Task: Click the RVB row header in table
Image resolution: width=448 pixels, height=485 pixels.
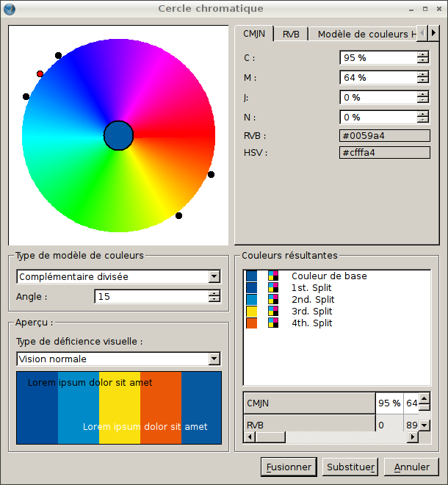Action: (x=309, y=424)
